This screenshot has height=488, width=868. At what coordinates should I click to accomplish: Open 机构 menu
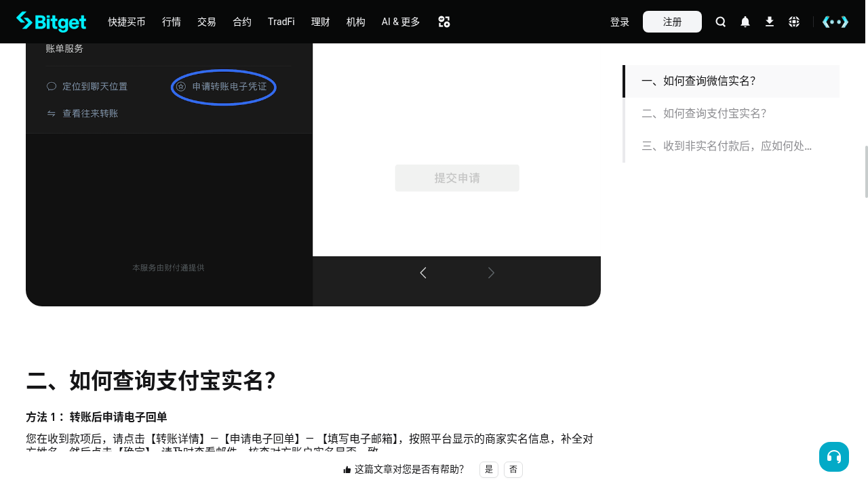coord(356,22)
